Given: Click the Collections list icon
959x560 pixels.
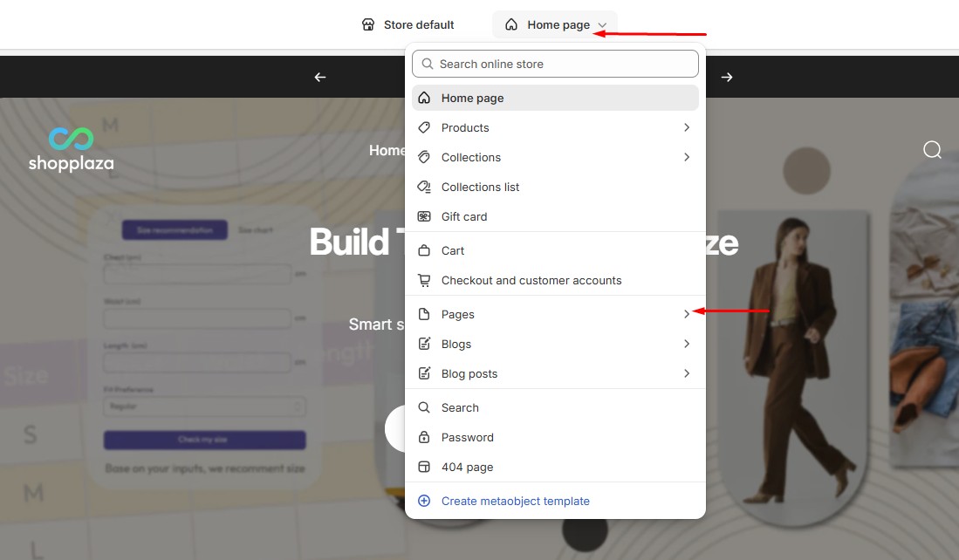Looking at the screenshot, I should tap(424, 187).
